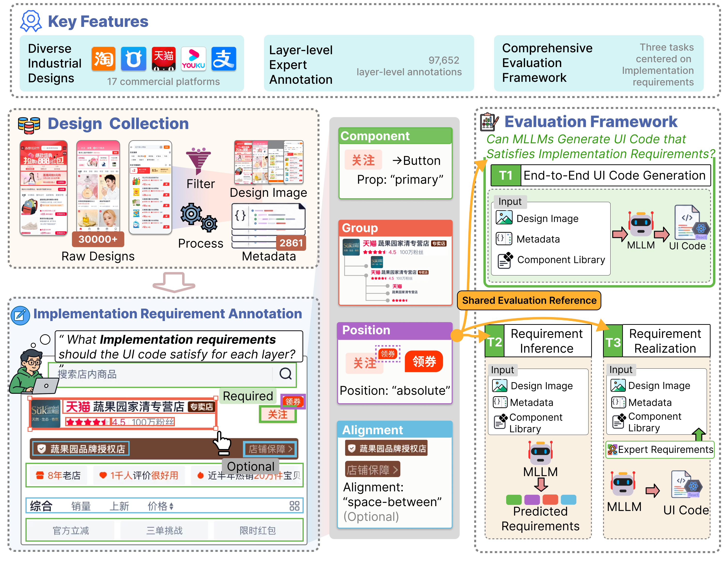This screenshot has height=563, width=728.
Task: Click the green 关注 button in annotated shop page
Action: (278, 414)
